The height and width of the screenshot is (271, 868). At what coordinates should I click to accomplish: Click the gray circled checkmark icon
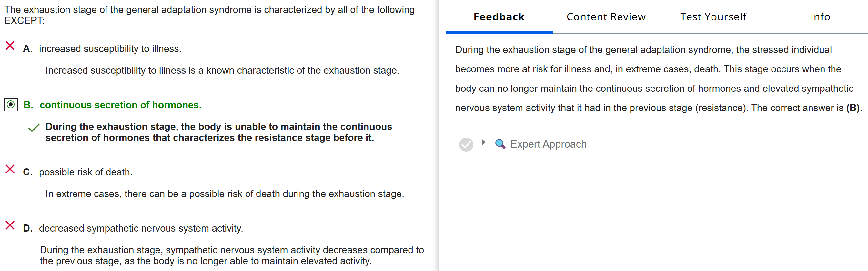tap(466, 144)
